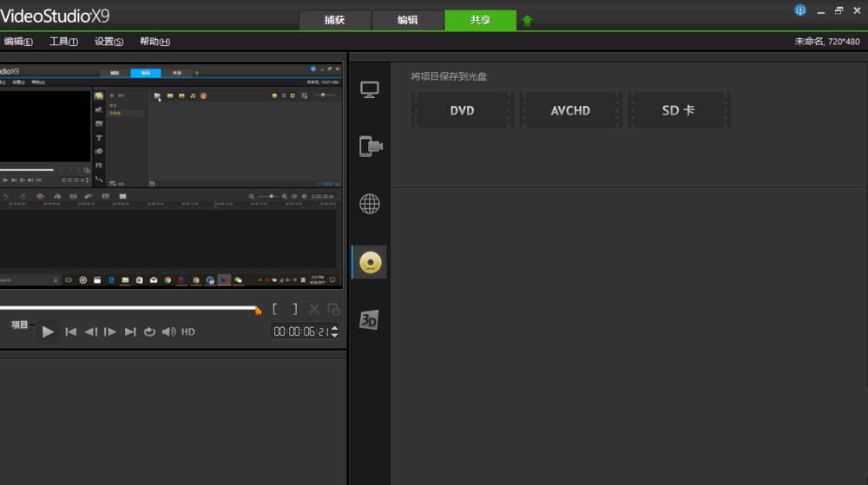Switch to the 捕获 (Capture) tab
The height and width of the screenshot is (485, 868).
(334, 20)
